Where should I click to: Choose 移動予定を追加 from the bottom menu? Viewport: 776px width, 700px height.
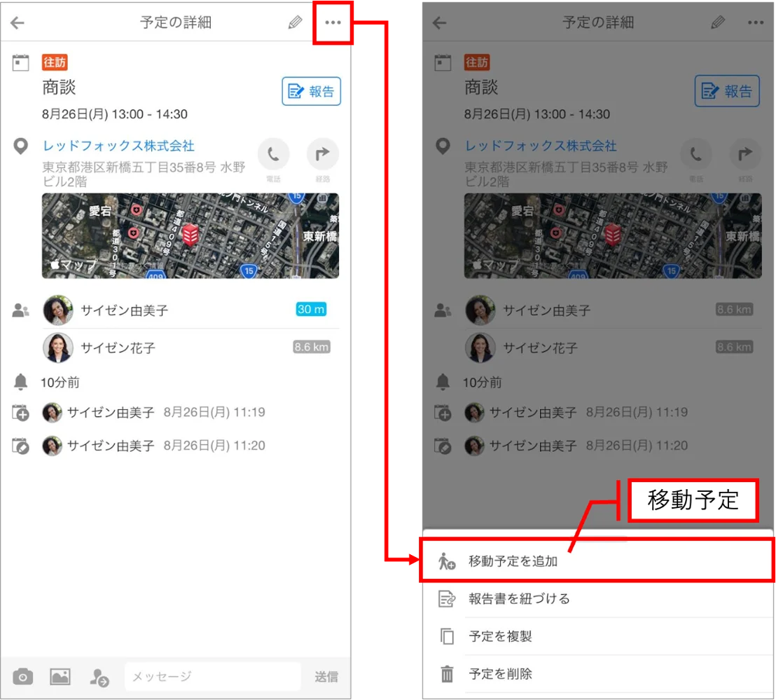(597, 561)
